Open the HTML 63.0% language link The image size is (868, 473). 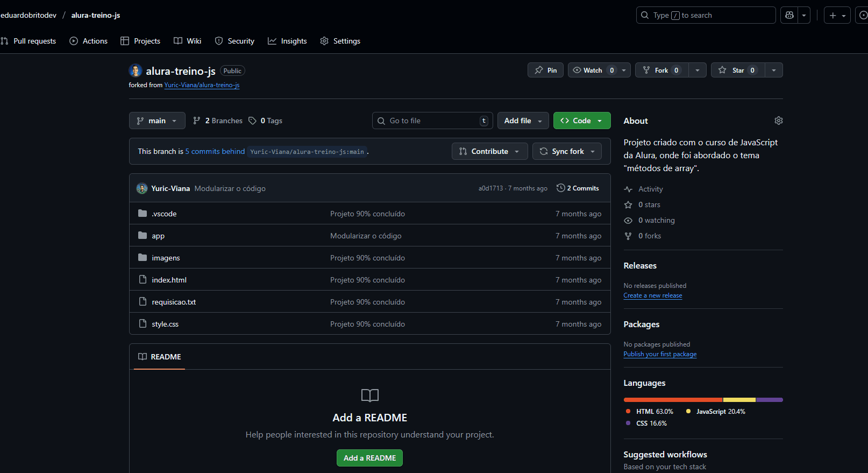(x=650, y=412)
